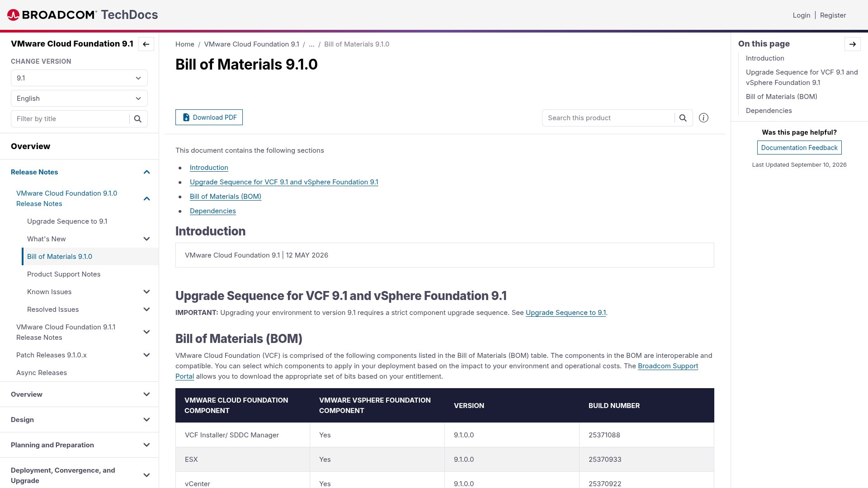Click the ESX table cell
Viewport: 868px width, 488px height.
[x=243, y=460]
